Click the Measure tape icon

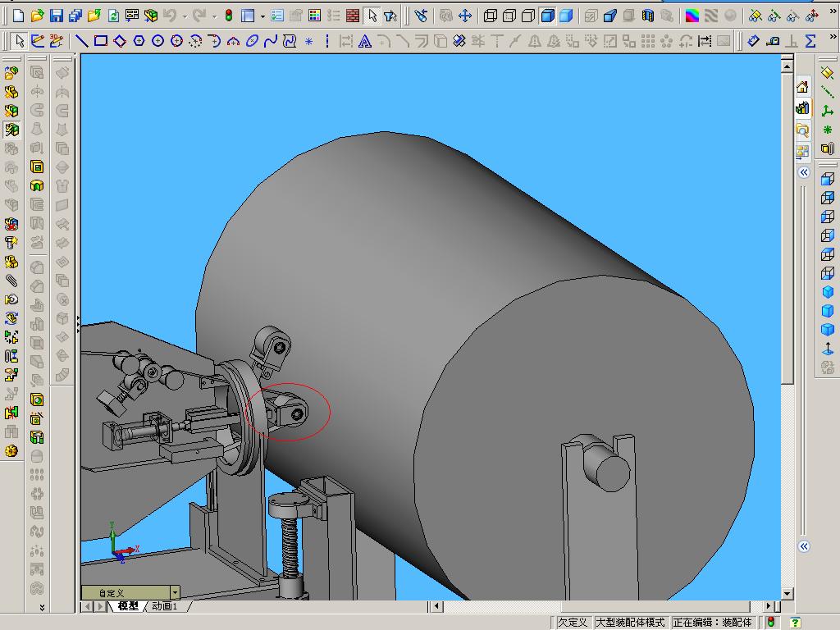point(772,41)
